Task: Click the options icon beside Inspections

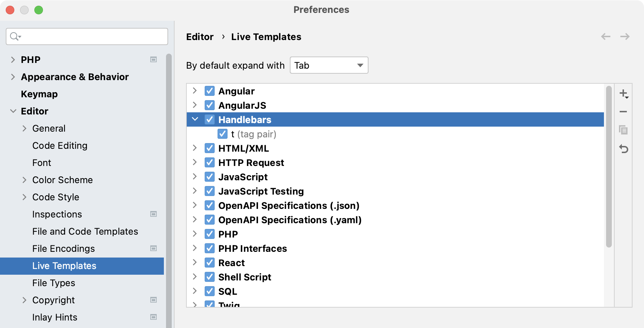Action: coord(154,214)
